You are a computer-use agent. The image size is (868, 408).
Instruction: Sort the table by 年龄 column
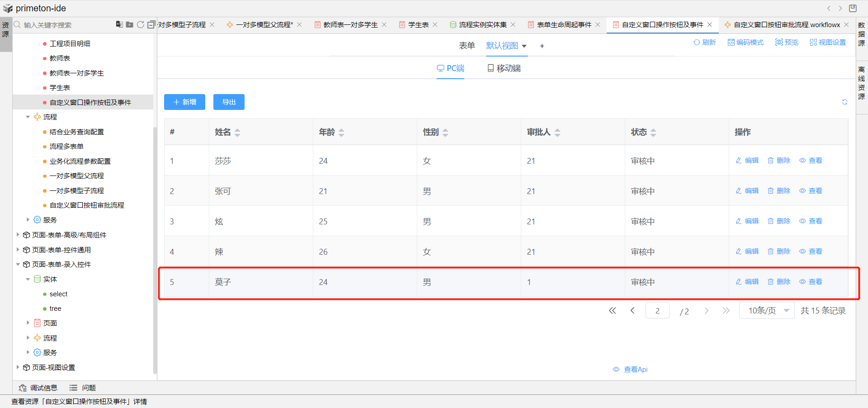click(x=341, y=133)
